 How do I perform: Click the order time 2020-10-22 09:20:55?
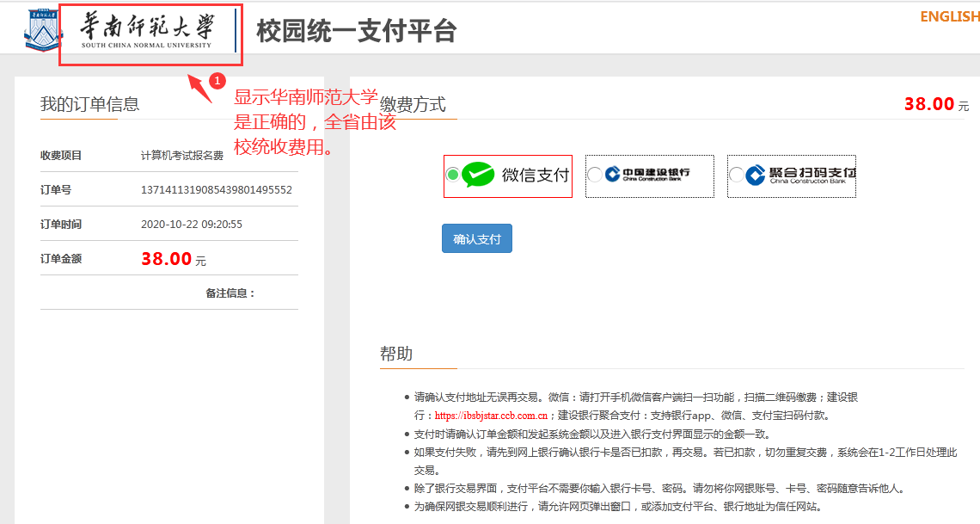click(192, 225)
